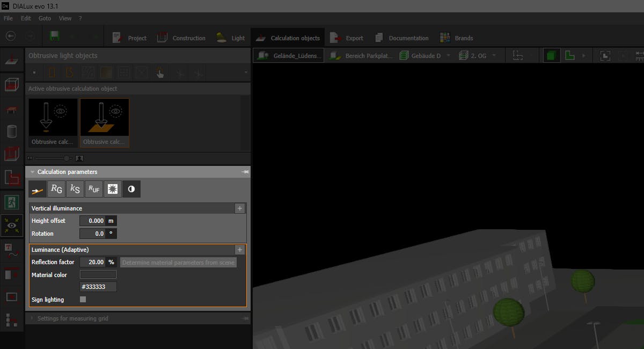Toggle the green floor plan view icon
Screen dimensions: 644x349
[x=570, y=55]
